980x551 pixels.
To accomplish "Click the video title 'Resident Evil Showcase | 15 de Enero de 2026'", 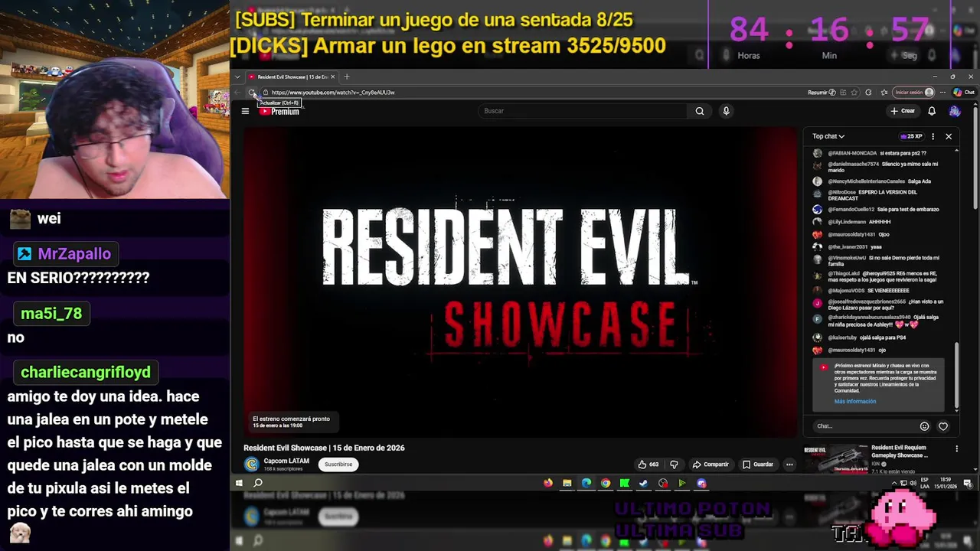I will pos(324,448).
